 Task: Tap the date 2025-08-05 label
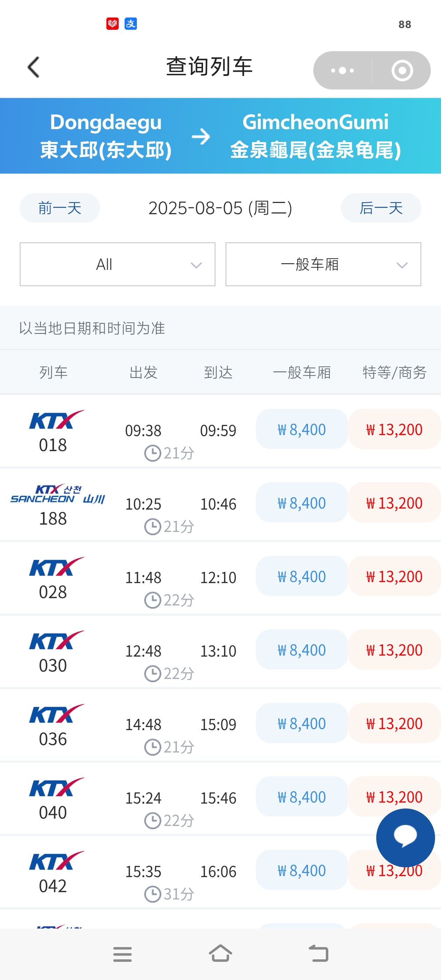click(220, 208)
